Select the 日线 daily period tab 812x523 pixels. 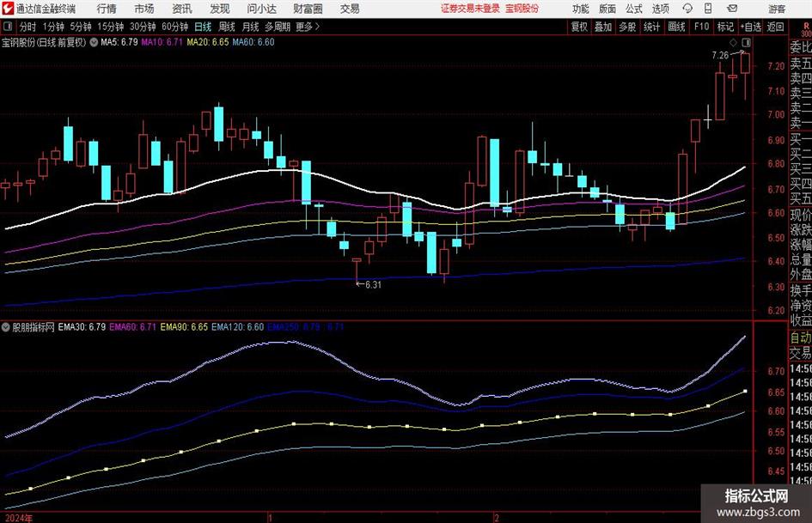pos(203,27)
